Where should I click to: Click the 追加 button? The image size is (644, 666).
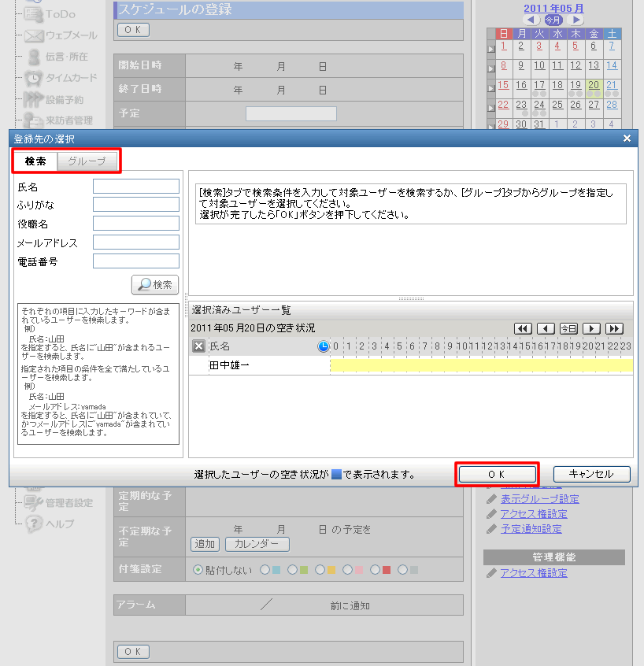click(205, 544)
